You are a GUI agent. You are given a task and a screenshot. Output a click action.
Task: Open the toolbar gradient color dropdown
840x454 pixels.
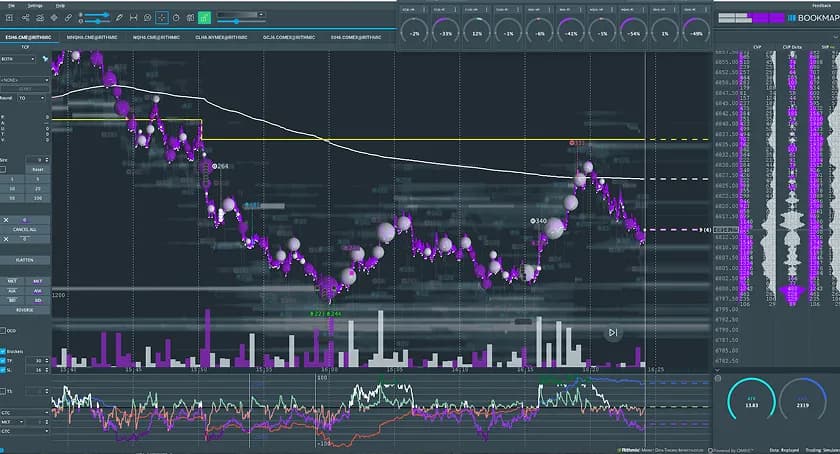tap(240, 14)
